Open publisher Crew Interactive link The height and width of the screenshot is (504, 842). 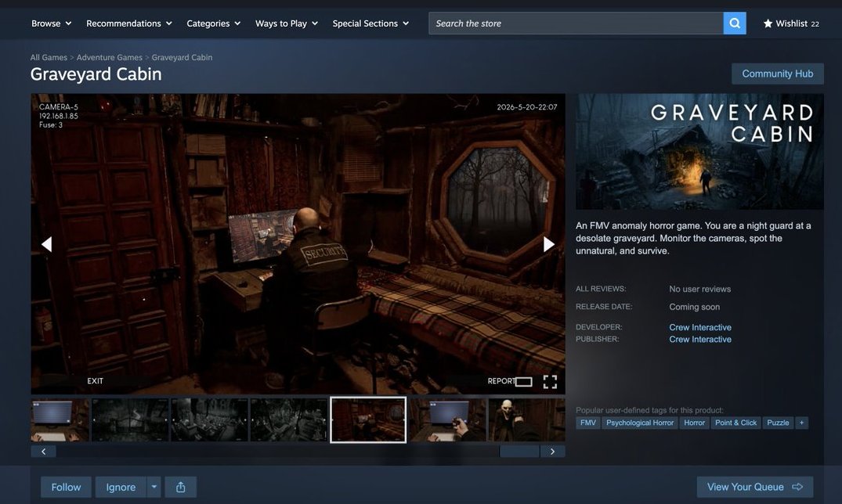700,339
